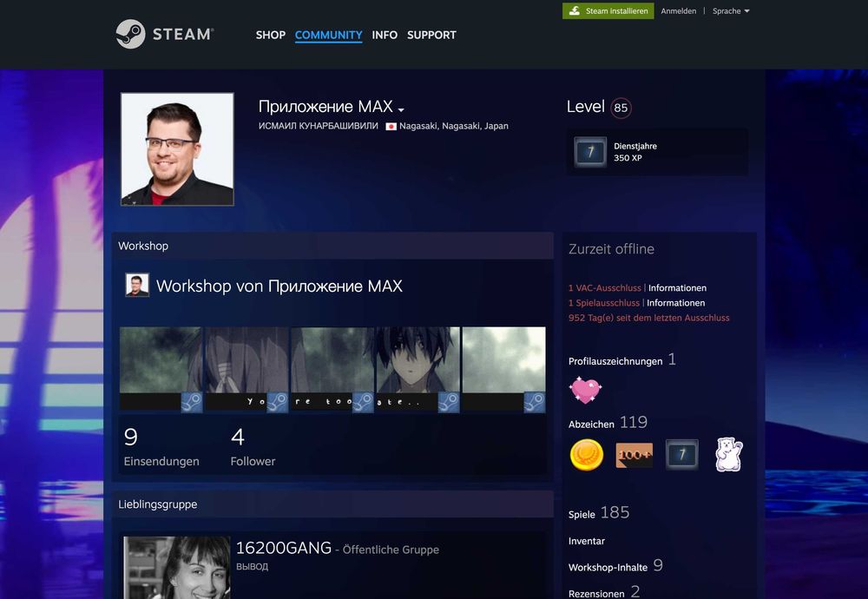This screenshot has height=599, width=868.
Task: Click the Steam installieren button
Action: [608, 11]
